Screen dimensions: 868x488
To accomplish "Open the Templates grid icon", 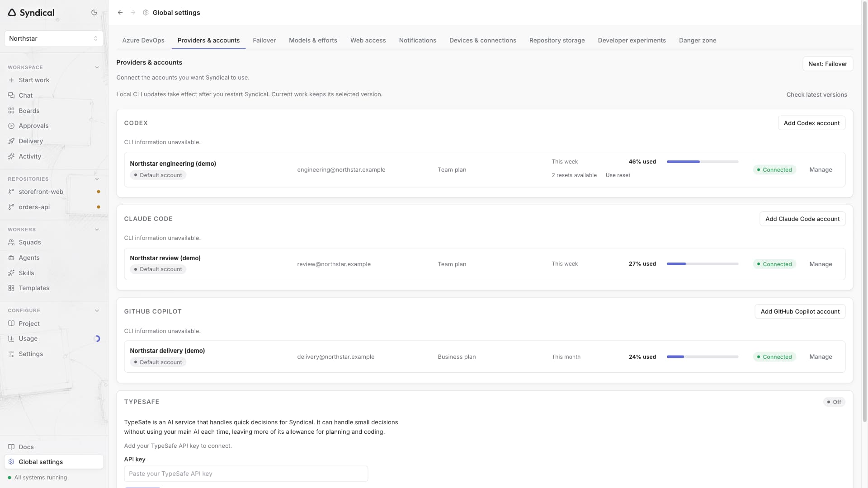I will tap(11, 288).
